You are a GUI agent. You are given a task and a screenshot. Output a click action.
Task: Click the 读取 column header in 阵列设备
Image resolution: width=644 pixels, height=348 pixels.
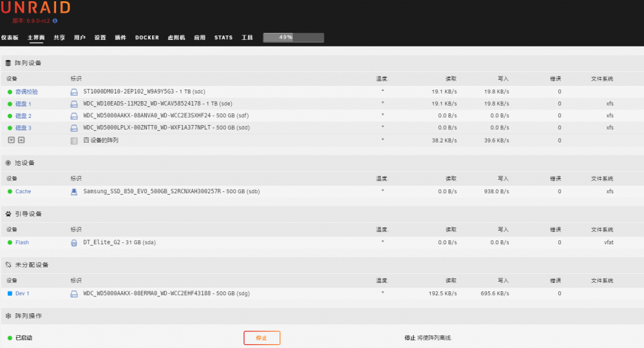451,79
